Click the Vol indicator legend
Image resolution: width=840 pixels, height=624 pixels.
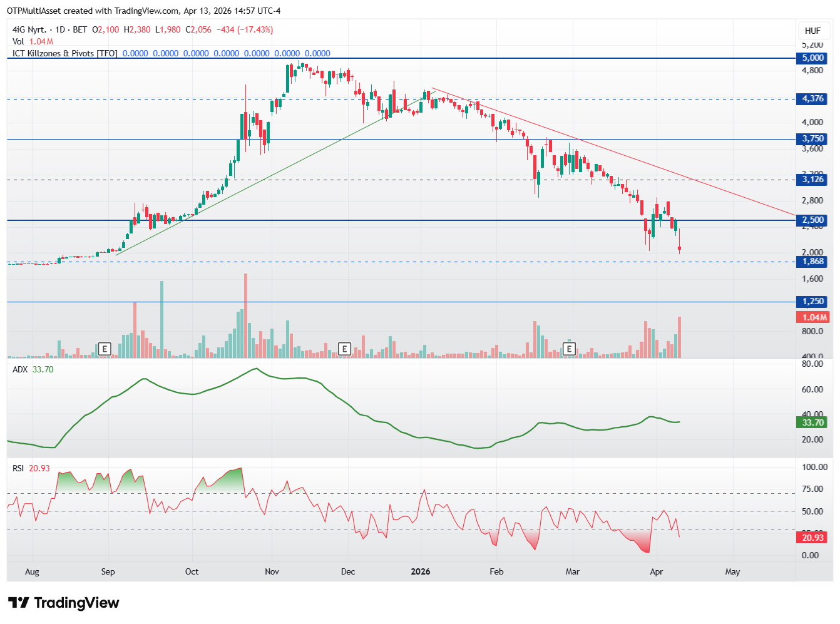click(x=18, y=41)
